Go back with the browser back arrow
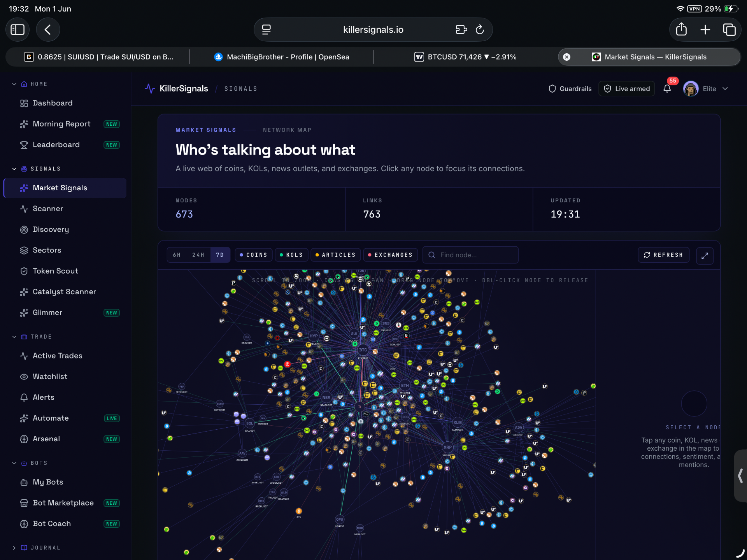This screenshot has height=560, width=747. click(48, 30)
